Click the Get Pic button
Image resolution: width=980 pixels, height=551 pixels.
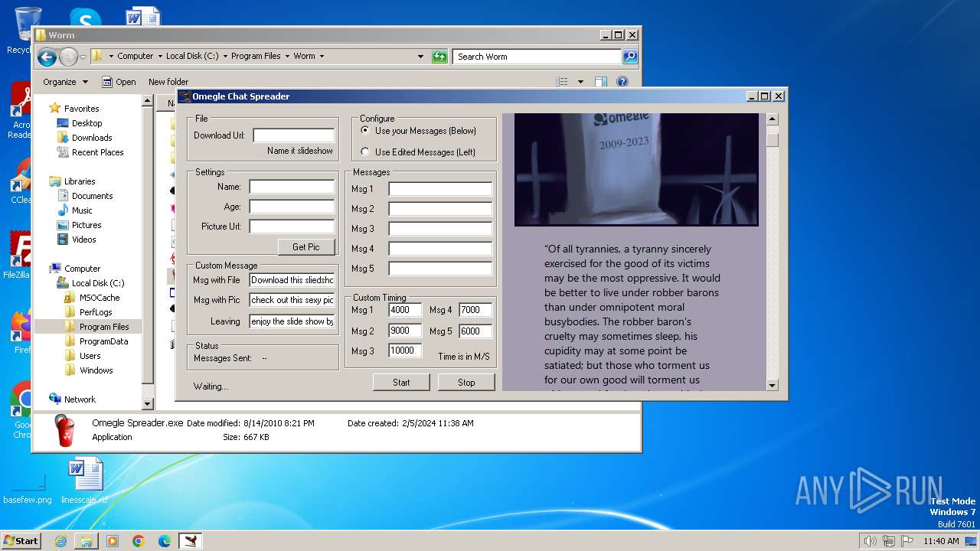tap(306, 246)
